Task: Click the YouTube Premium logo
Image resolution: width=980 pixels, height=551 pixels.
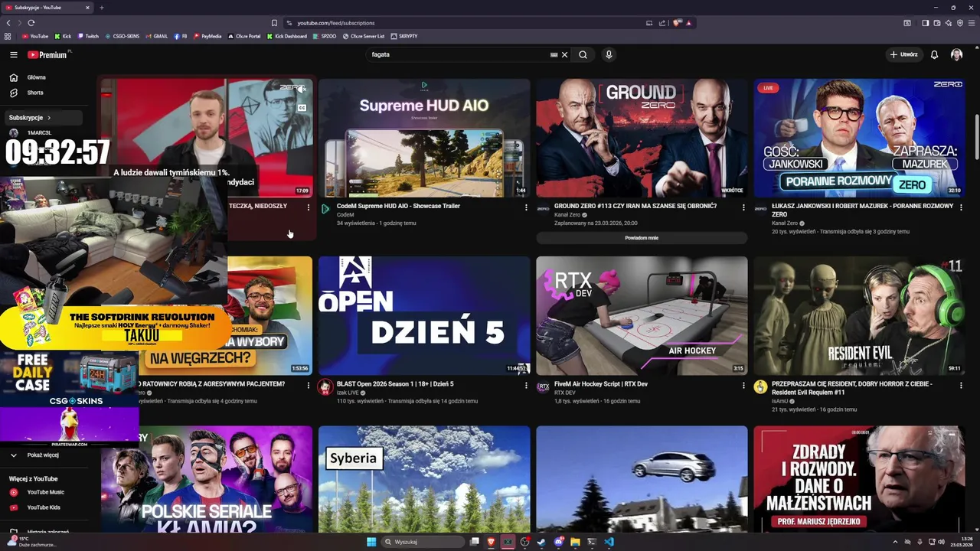Action: (47, 54)
